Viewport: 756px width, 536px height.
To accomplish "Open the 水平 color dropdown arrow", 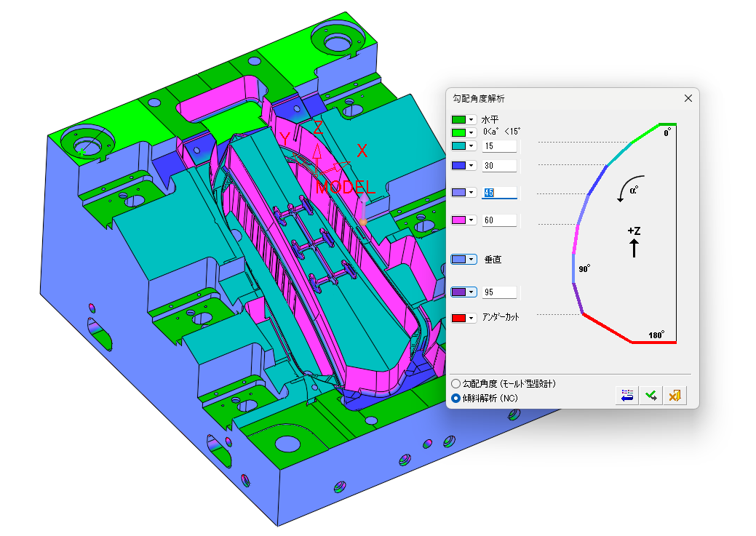I will tap(471, 119).
